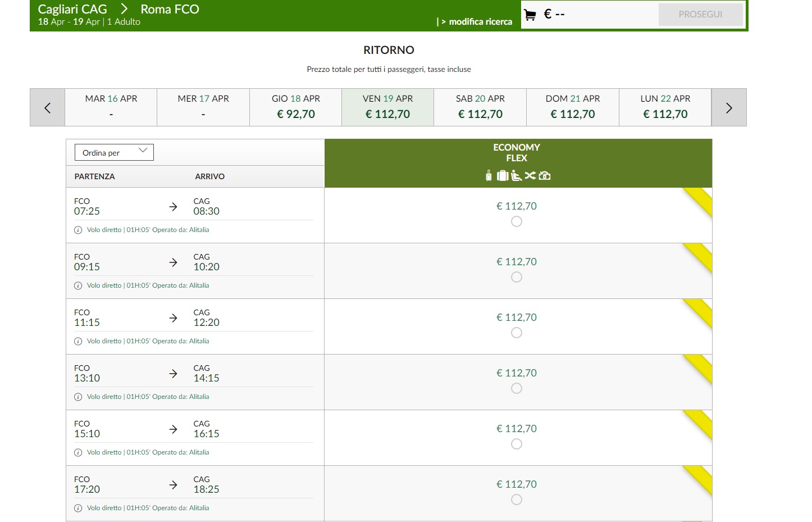Image resolution: width=812 pixels, height=522 pixels.
Task: Open flight info icon for 07:25 departure
Action: tap(78, 230)
